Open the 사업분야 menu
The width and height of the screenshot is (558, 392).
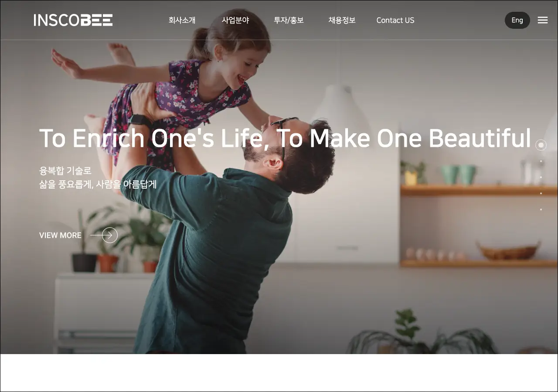(x=235, y=20)
